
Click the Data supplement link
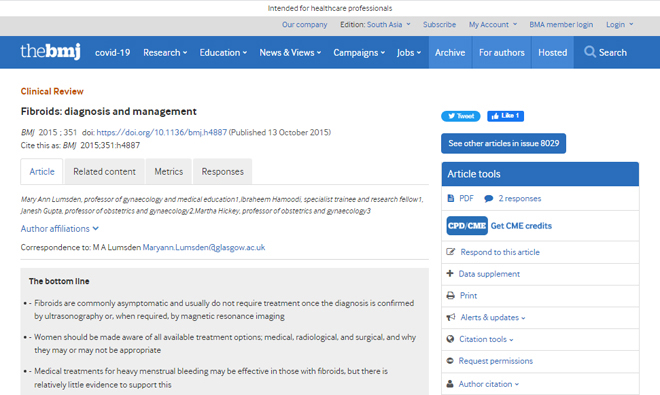(x=489, y=274)
